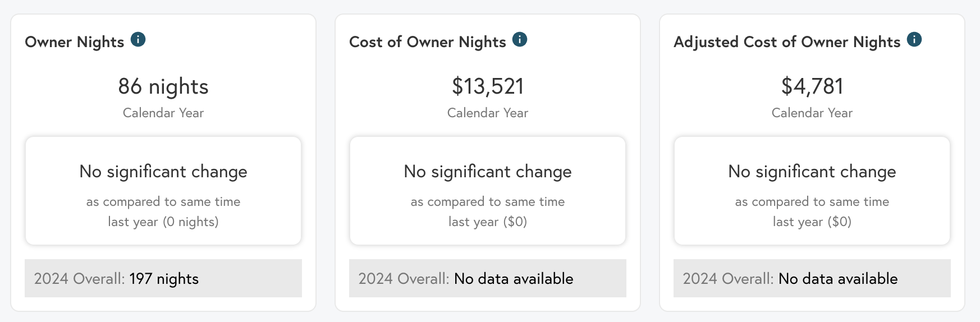Click the 'last year (0 nights)' text
The width and height of the screenshot is (980, 322).
coord(163,222)
